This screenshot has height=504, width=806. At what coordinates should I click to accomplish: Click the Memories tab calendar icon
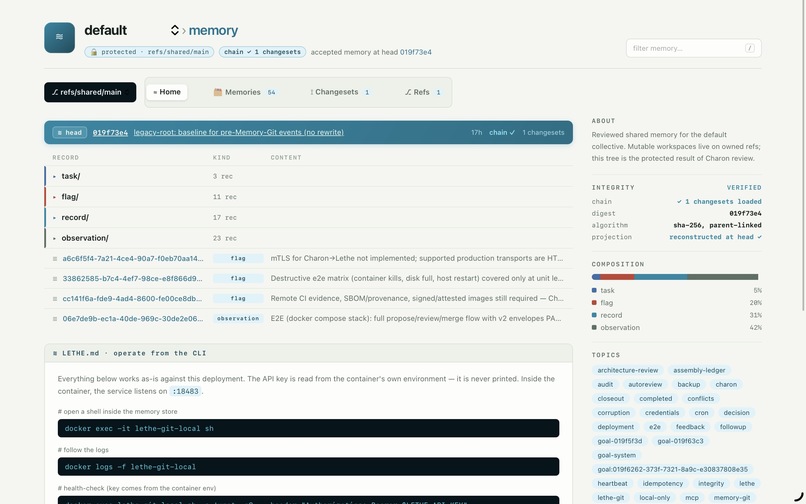(217, 92)
